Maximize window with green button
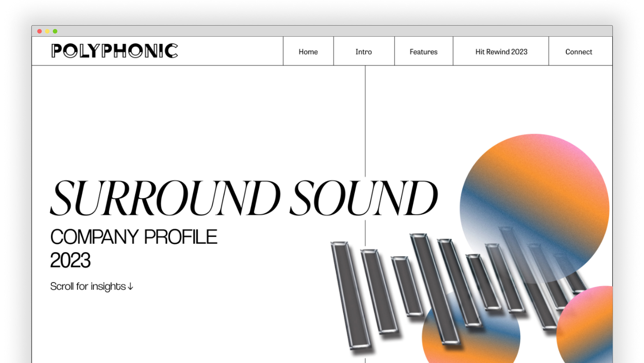Viewport: 644px width, 363px height. click(x=55, y=31)
